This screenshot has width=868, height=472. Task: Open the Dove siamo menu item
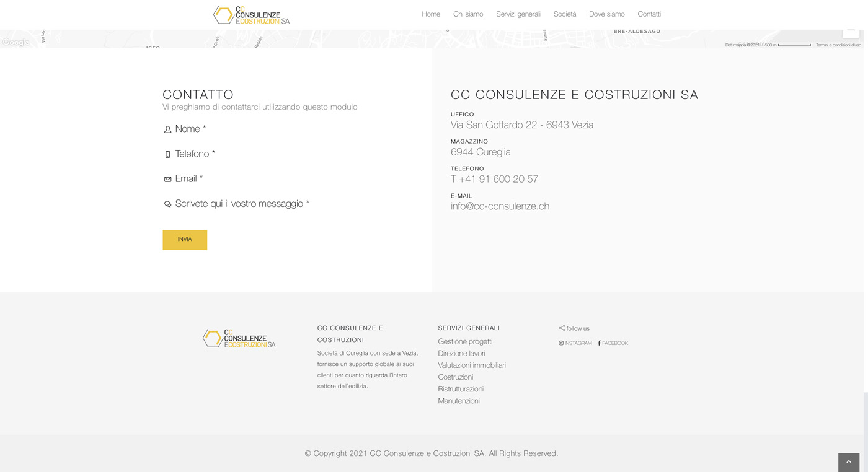click(607, 14)
